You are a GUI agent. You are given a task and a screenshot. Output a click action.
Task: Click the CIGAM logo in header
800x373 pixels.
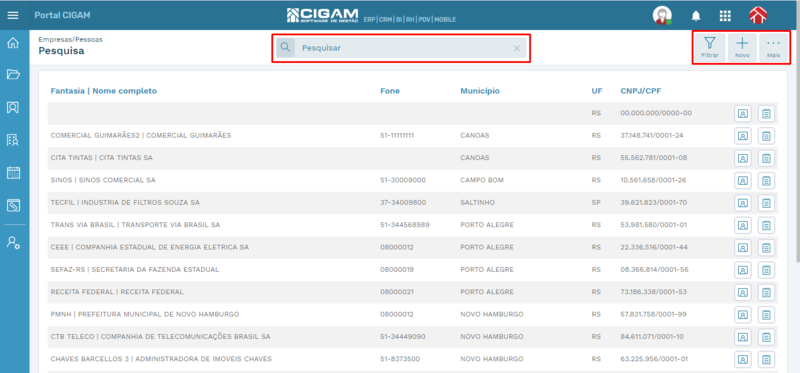[x=323, y=15]
